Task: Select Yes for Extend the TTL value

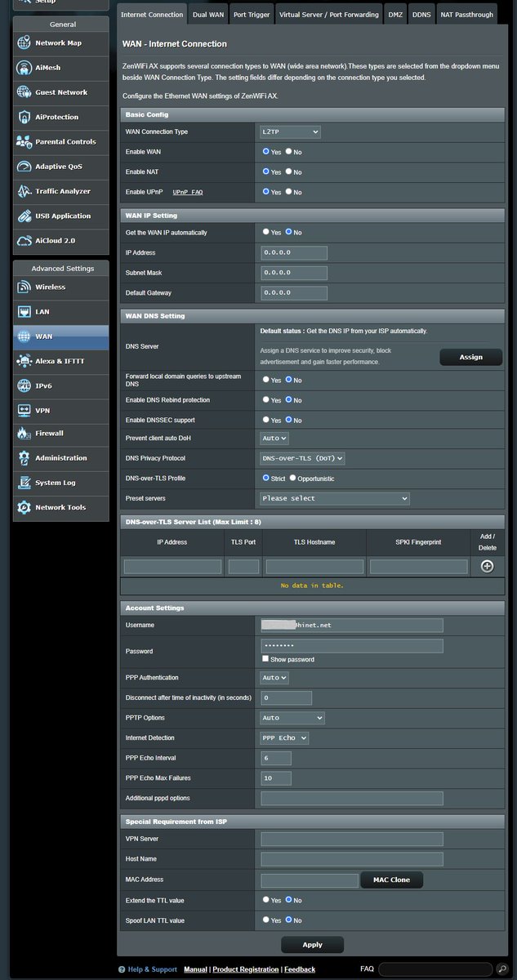Action: (x=266, y=900)
